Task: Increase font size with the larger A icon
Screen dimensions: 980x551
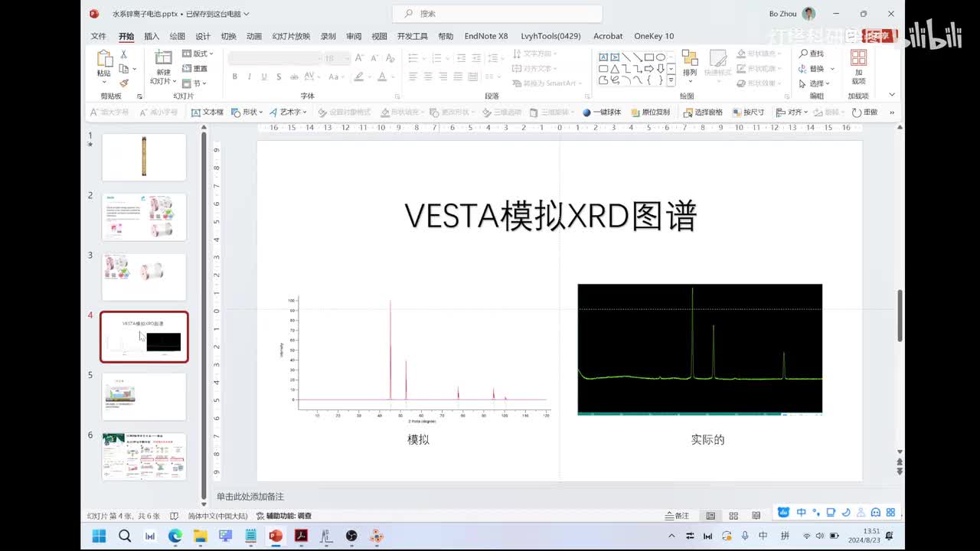Action: click(x=359, y=58)
